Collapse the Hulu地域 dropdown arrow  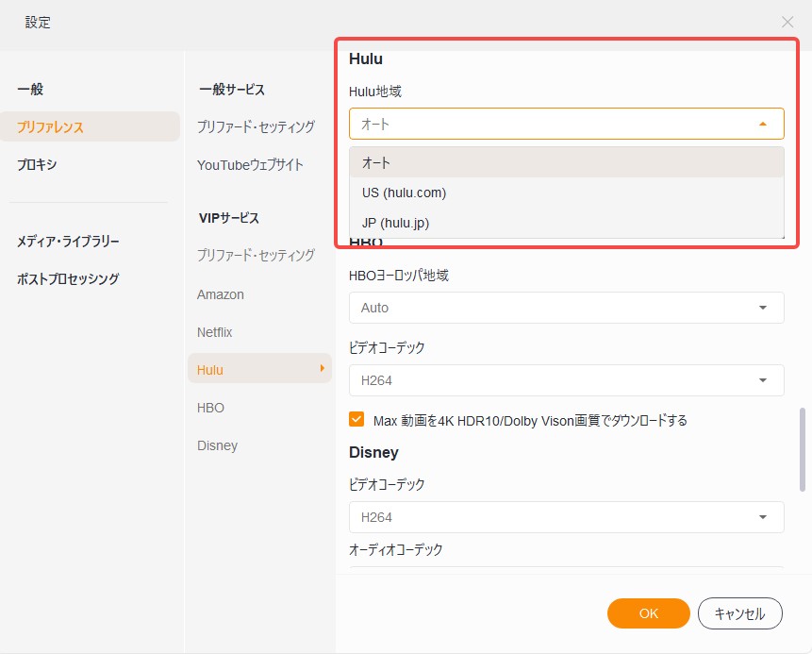[x=762, y=124]
